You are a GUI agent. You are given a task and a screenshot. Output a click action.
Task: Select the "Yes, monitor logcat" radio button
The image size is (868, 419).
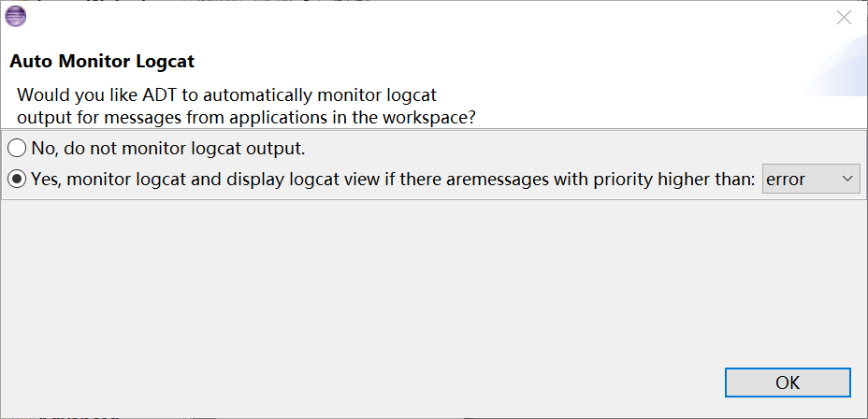click(x=17, y=179)
